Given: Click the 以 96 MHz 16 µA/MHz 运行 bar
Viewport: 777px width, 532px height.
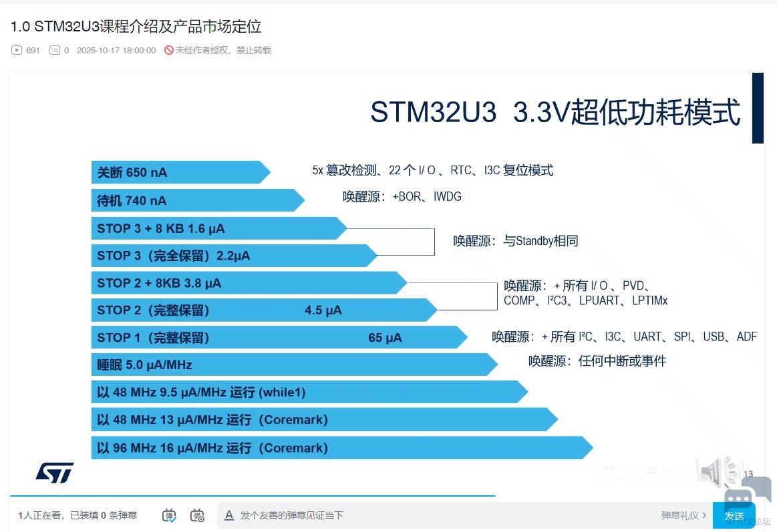Looking at the screenshot, I should pos(334,448).
